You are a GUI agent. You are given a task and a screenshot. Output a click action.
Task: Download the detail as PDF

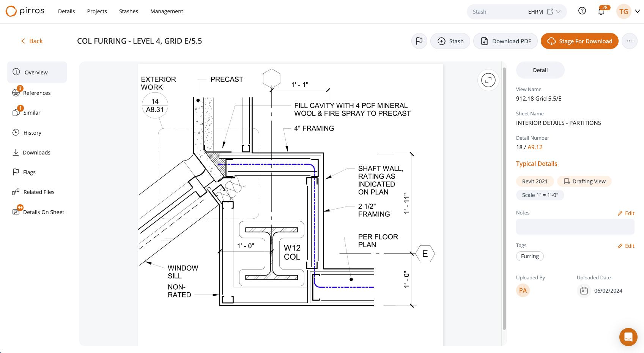(x=505, y=41)
